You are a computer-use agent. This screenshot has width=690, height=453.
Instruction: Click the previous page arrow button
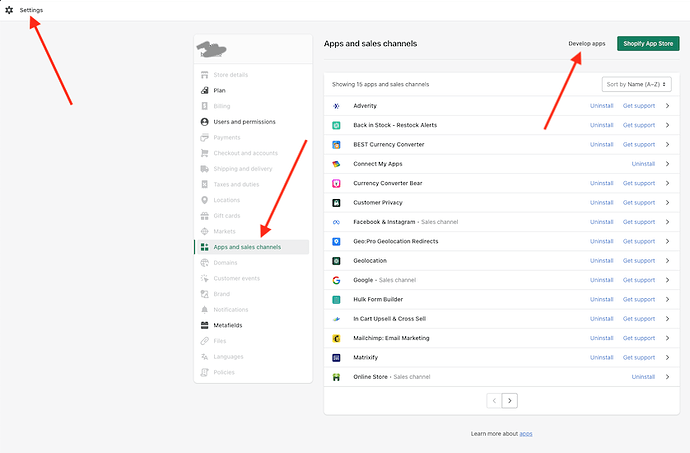[494, 401]
